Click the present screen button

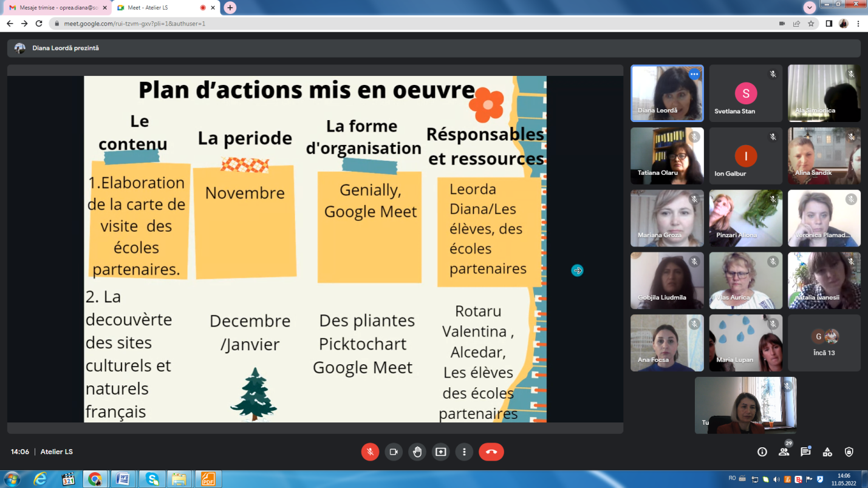point(441,452)
